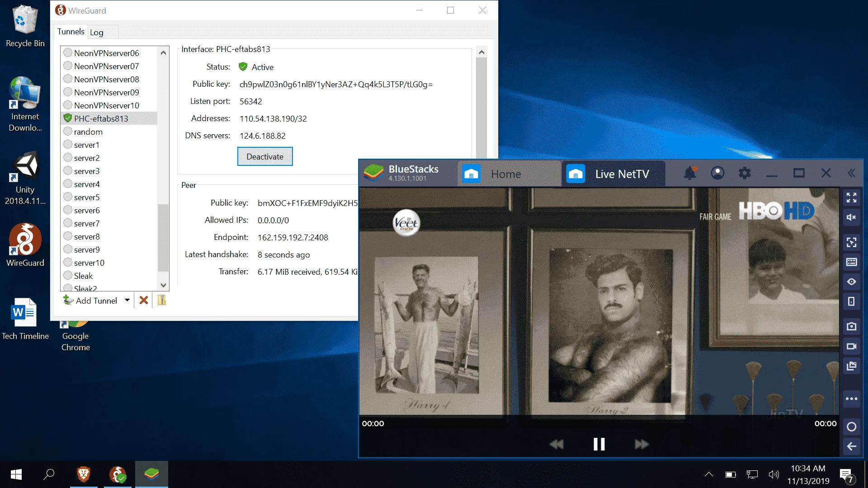Export tunnels to zip icon

162,300
